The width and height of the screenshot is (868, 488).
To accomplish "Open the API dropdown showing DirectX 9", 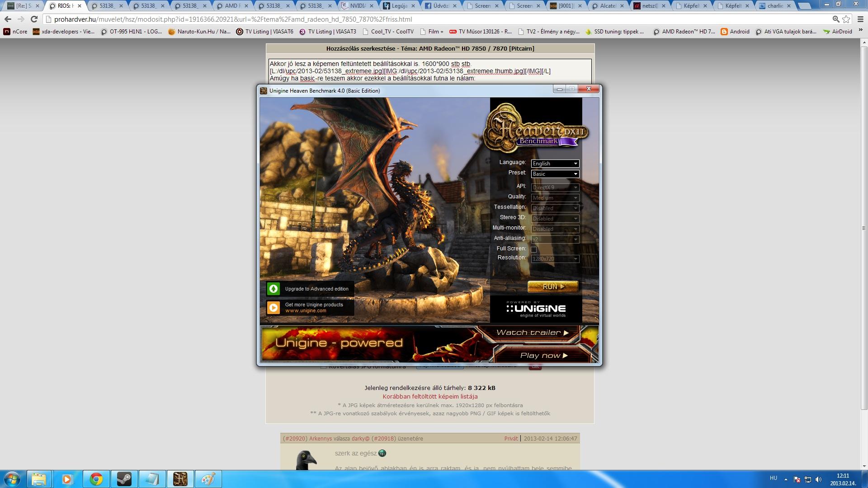I will coord(555,187).
